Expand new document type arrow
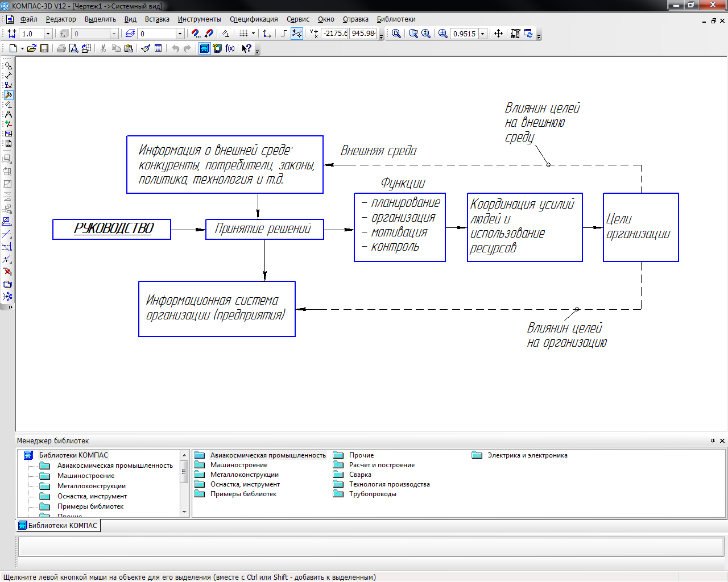The image size is (728, 582). pyautogui.click(x=22, y=48)
